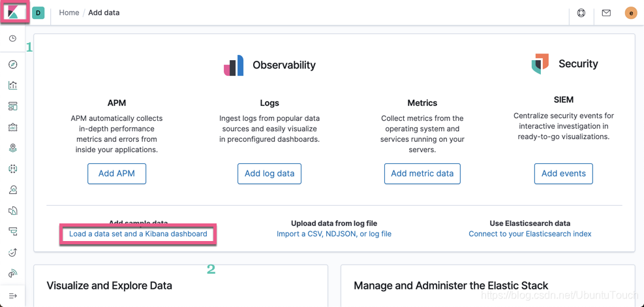
Task: Open Load a data set link
Action: 138,234
